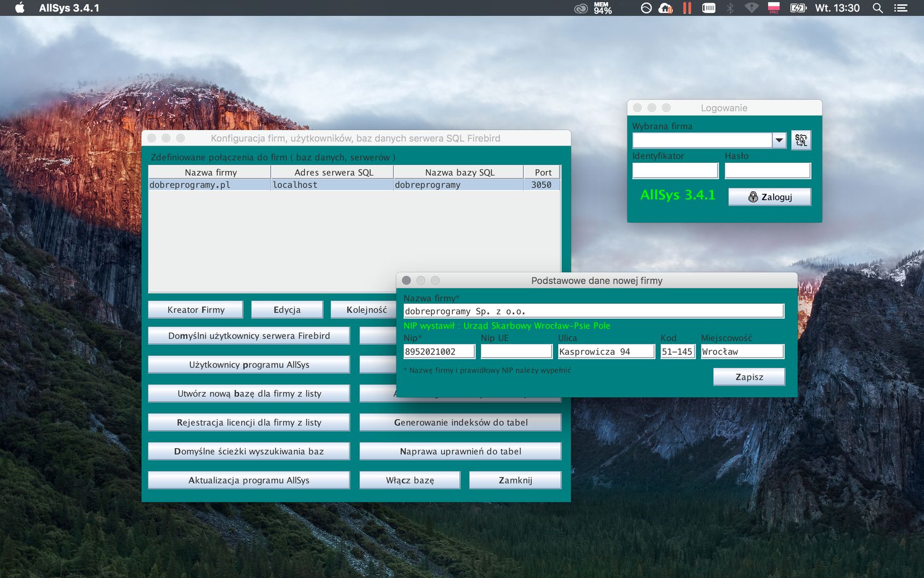
Task: Click the Nazwa bazy SQL column header
Action: [459, 173]
